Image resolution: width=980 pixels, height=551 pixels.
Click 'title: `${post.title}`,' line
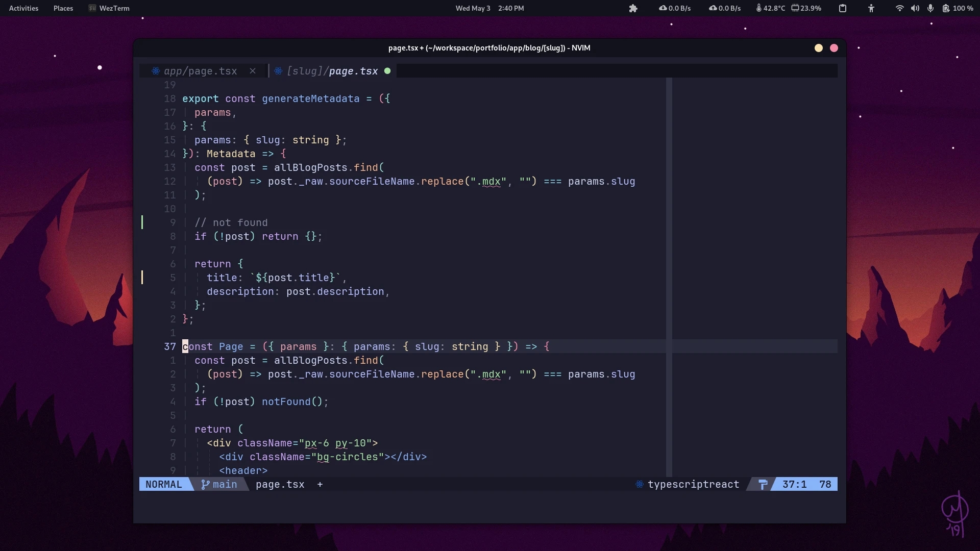click(x=277, y=278)
